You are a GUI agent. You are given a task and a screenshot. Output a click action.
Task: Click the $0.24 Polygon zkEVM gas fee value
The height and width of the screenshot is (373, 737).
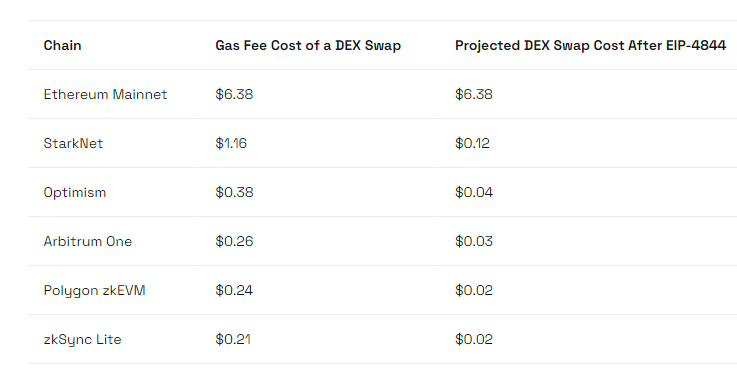pyautogui.click(x=234, y=290)
